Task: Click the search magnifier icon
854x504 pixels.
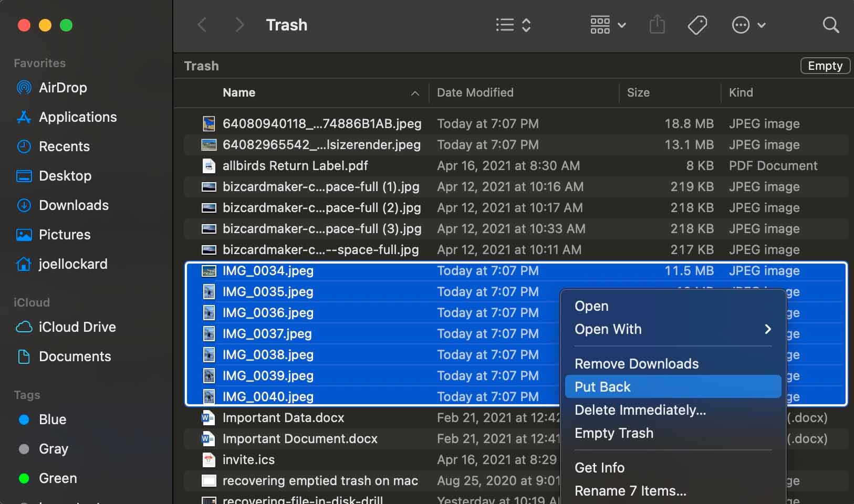Action: (x=830, y=25)
